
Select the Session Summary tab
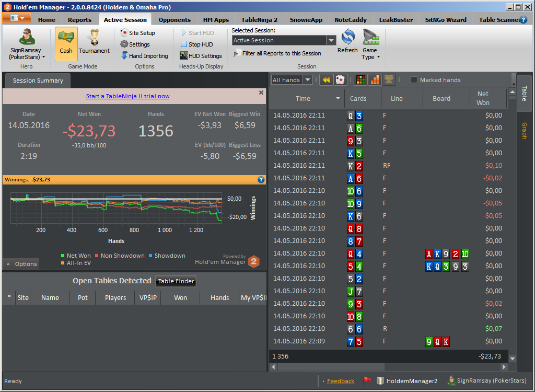coord(38,80)
